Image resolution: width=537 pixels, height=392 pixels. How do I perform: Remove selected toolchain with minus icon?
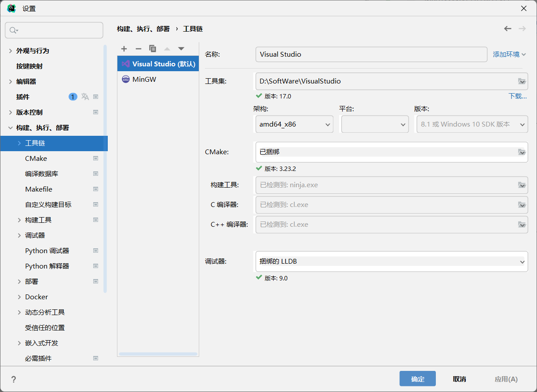[138, 49]
